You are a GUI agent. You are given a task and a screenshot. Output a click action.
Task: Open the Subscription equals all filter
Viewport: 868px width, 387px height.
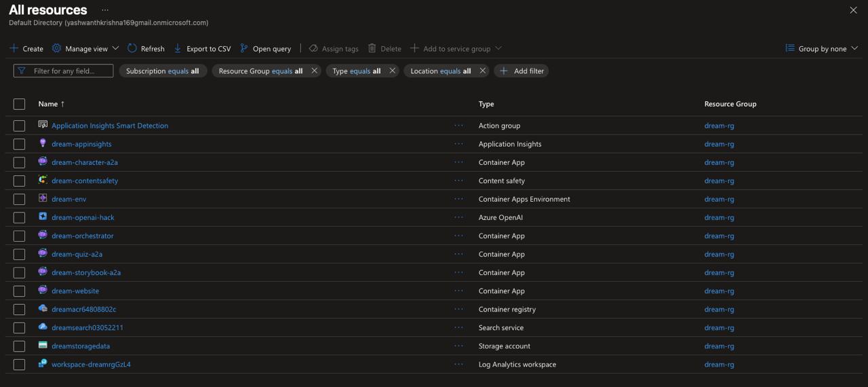(x=163, y=71)
